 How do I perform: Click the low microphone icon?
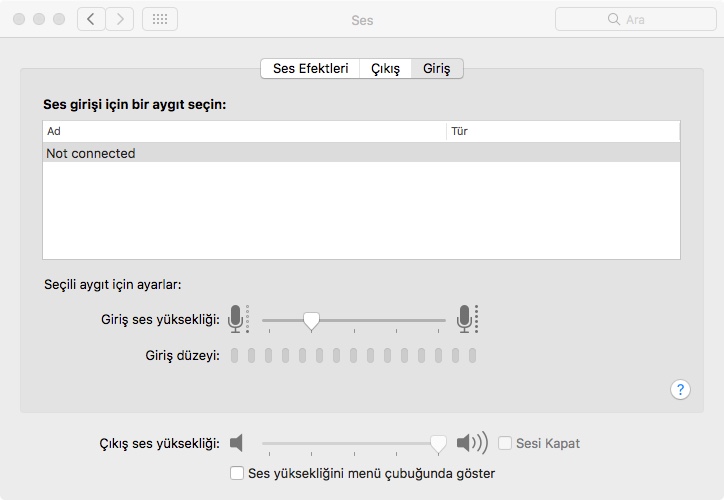(x=236, y=319)
